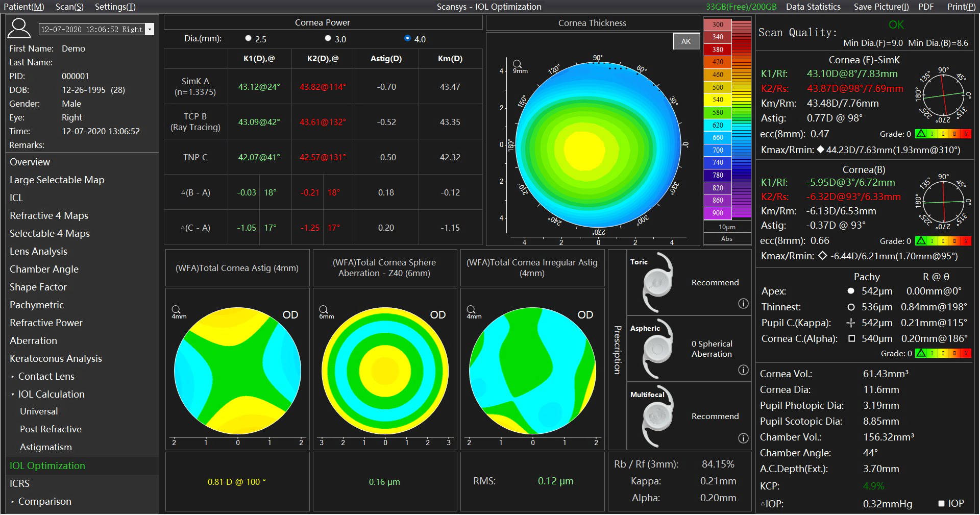Open the Keratoconus Analysis view
980x515 pixels.
coord(56,358)
